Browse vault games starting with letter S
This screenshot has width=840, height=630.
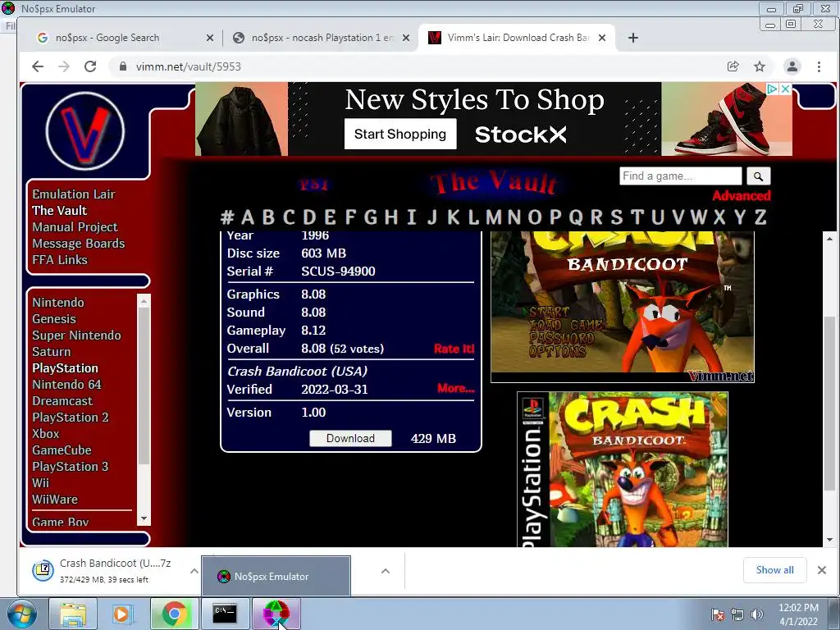(617, 217)
